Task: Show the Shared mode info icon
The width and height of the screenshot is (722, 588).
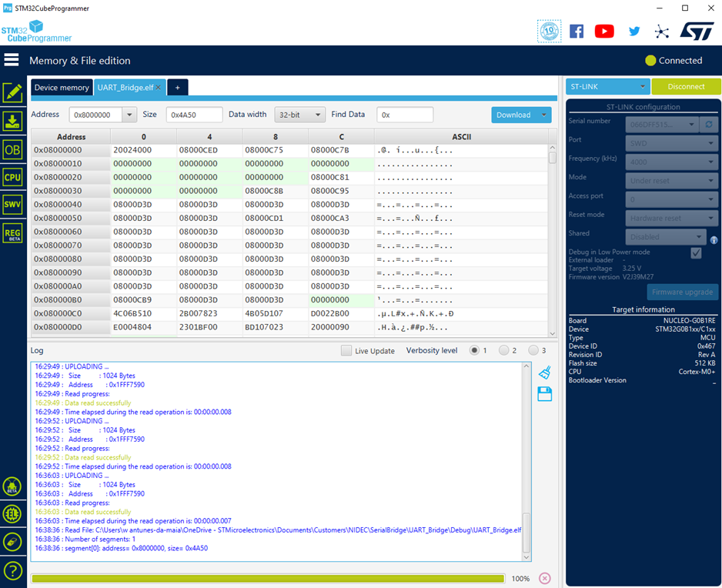Action: (x=714, y=240)
